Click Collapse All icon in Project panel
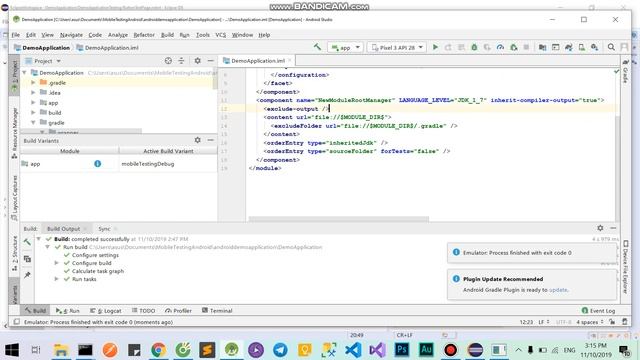 point(181,61)
